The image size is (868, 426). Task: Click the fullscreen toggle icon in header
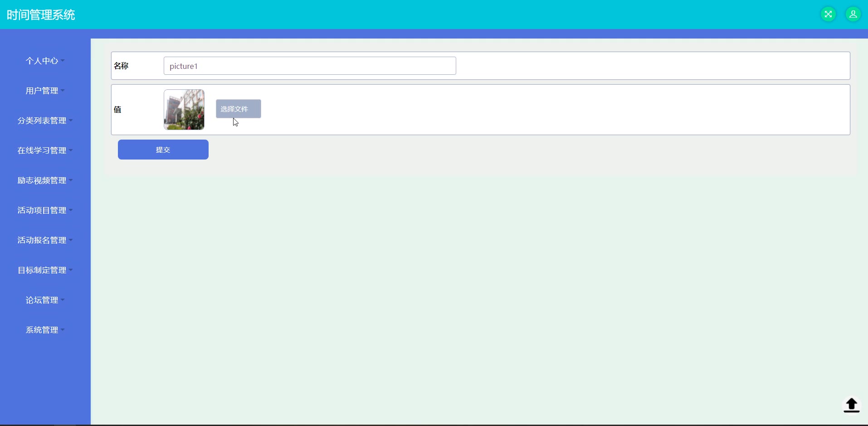pyautogui.click(x=828, y=14)
